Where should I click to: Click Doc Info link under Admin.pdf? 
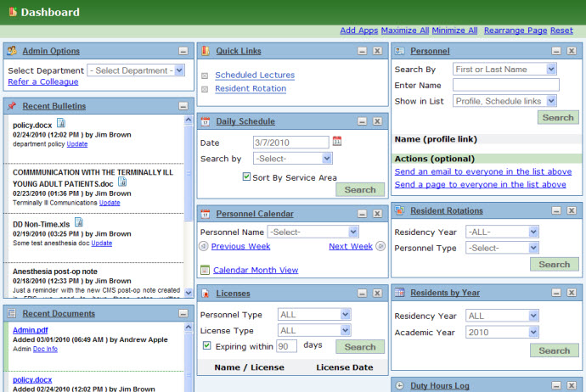point(45,349)
